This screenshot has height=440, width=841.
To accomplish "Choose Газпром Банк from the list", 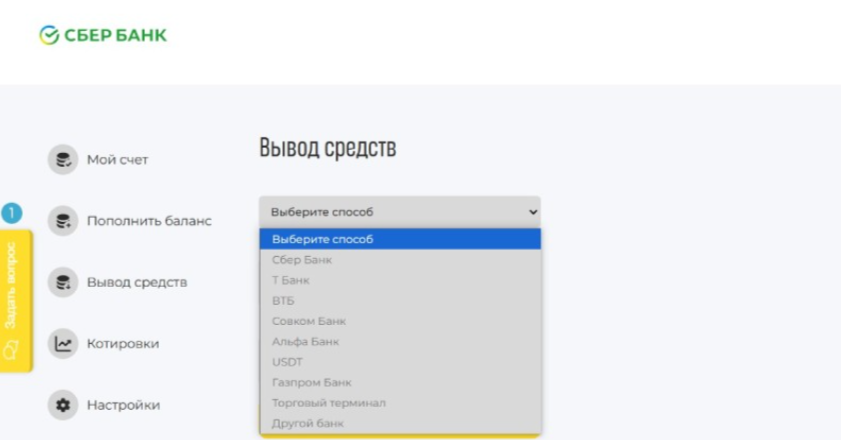I will [x=400, y=382].
